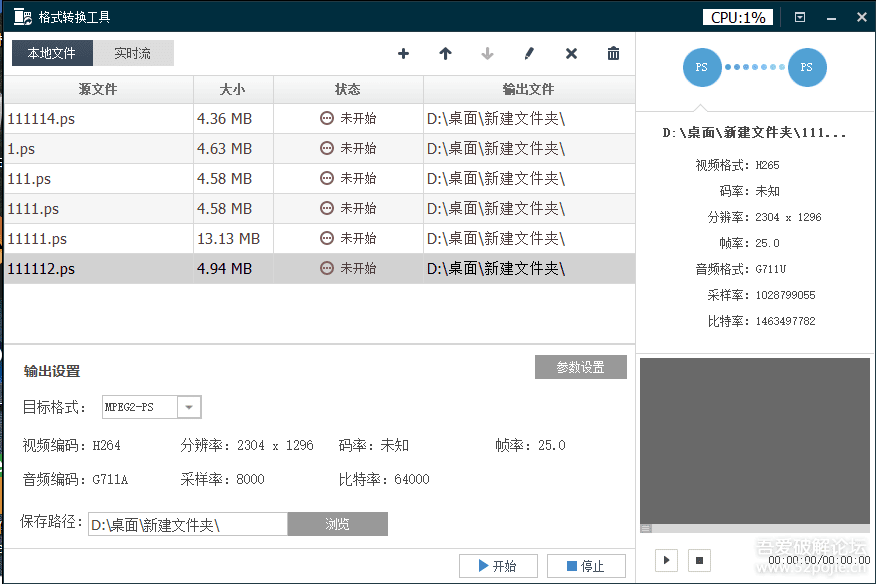
Task: Open the 参数设置 settings button
Action: (x=580, y=367)
